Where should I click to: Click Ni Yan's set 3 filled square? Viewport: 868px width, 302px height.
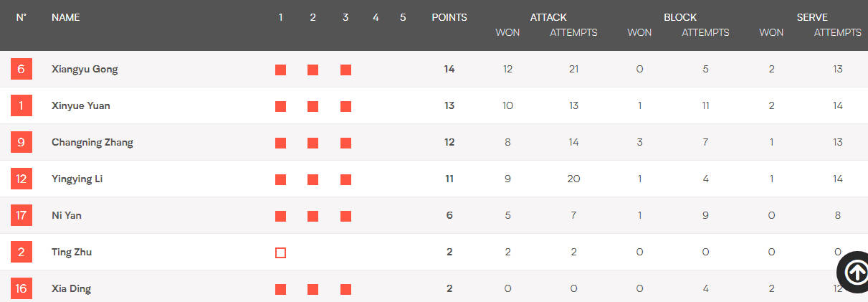(x=345, y=216)
